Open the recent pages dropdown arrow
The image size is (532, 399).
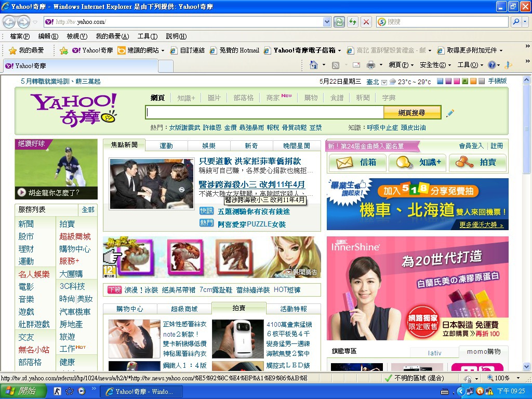(x=35, y=22)
